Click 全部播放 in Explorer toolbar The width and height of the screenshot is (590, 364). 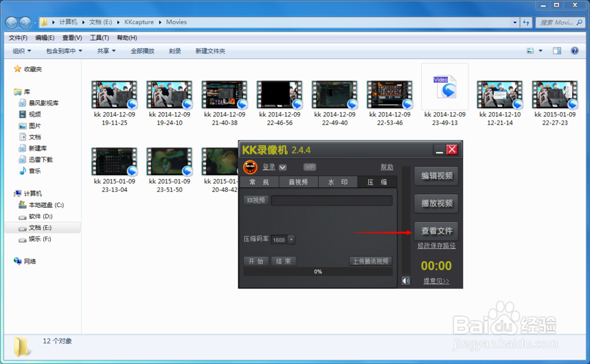143,51
